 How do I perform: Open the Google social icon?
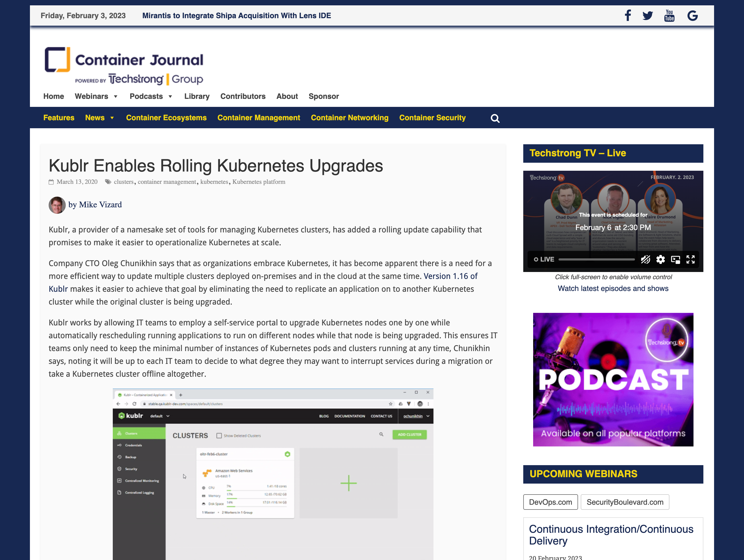coord(692,15)
